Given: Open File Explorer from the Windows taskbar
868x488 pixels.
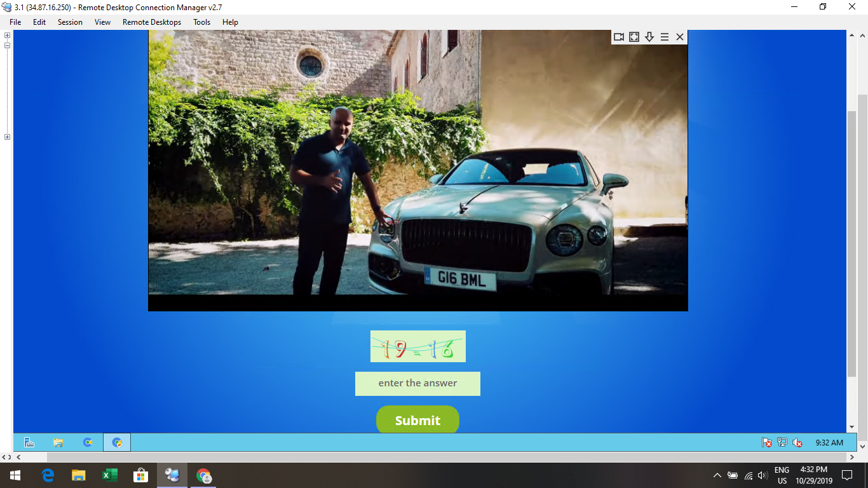Looking at the screenshot, I should [79, 475].
